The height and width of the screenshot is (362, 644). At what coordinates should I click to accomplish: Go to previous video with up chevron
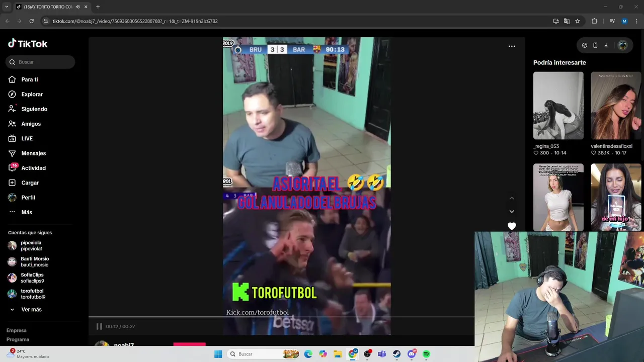click(512, 198)
